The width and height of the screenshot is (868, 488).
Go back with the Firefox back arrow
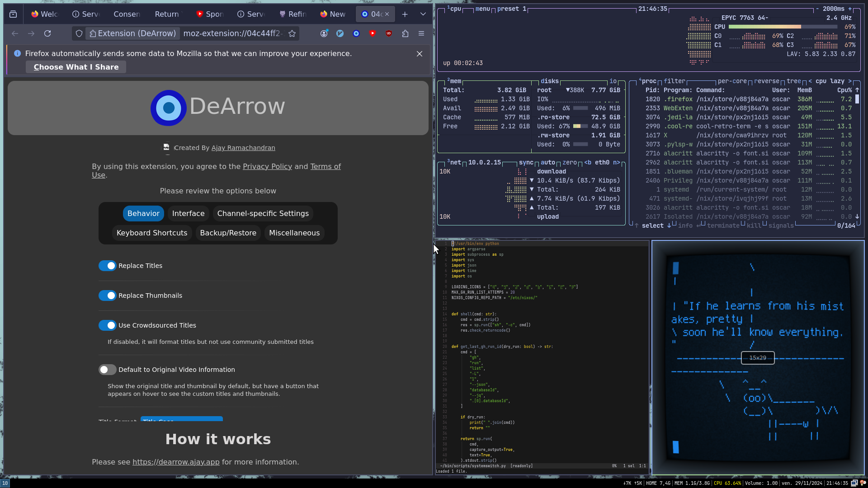point(15,33)
